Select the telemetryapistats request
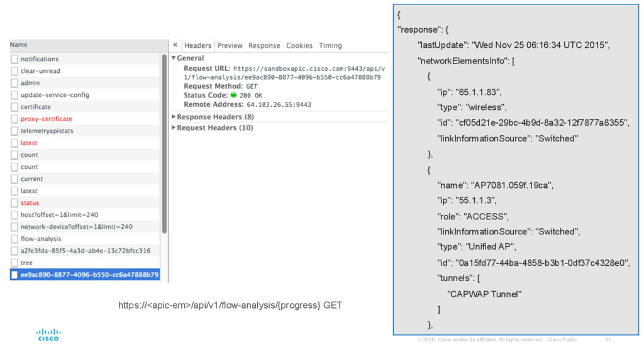The height and width of the screenshot is (362, 644). point(85,131)
